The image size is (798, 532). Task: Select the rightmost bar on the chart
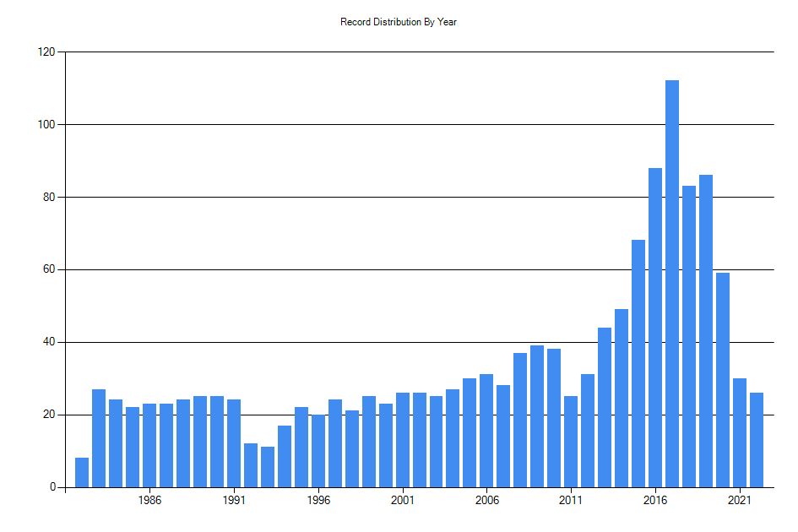tap(756, 439)
